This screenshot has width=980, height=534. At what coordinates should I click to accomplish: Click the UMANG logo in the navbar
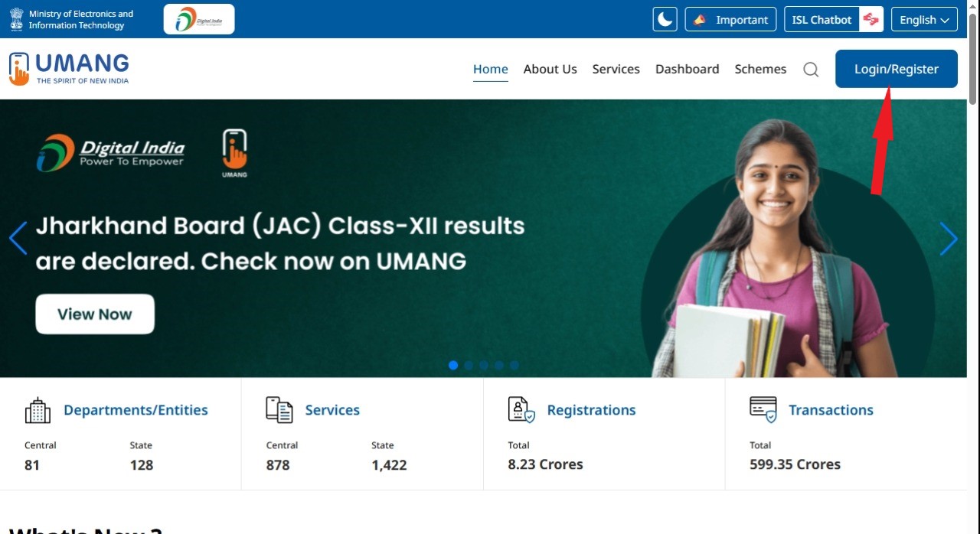pos(69,69)
